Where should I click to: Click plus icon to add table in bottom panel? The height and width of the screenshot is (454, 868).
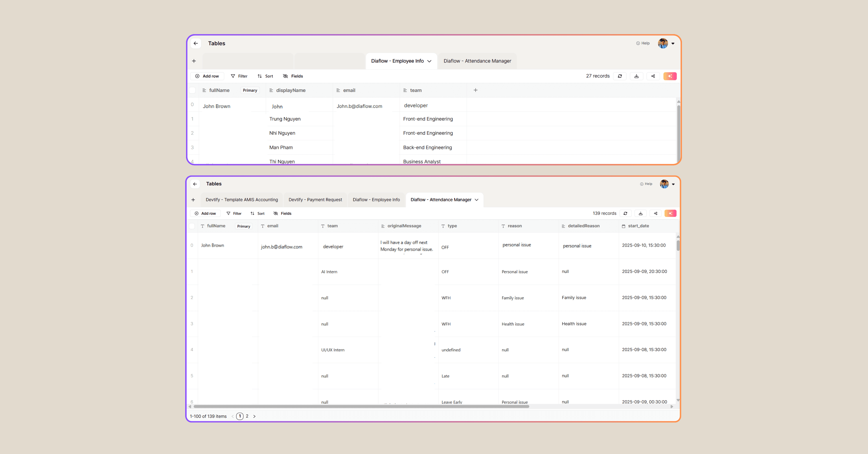click(x=193, y=200)
